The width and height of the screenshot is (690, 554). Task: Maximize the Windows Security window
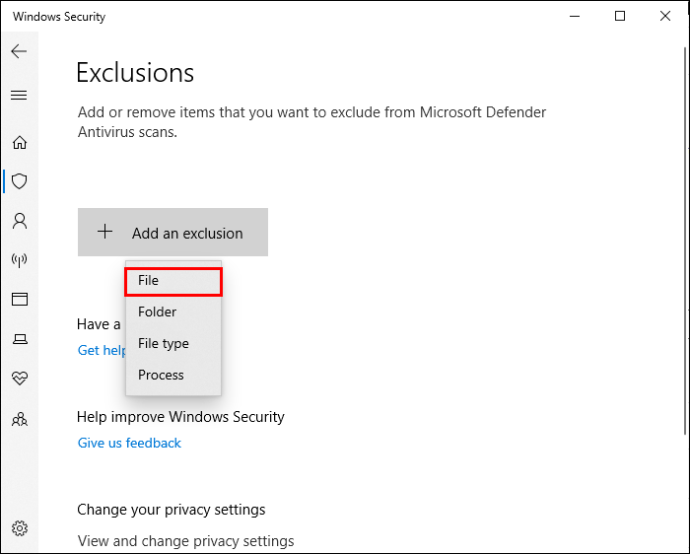(x=620, y=16)
